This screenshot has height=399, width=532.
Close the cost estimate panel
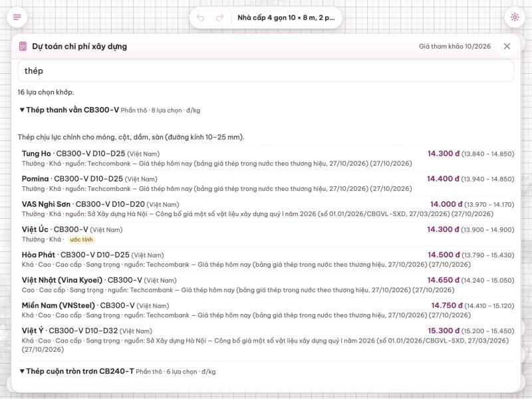click(x=507, y=46)
